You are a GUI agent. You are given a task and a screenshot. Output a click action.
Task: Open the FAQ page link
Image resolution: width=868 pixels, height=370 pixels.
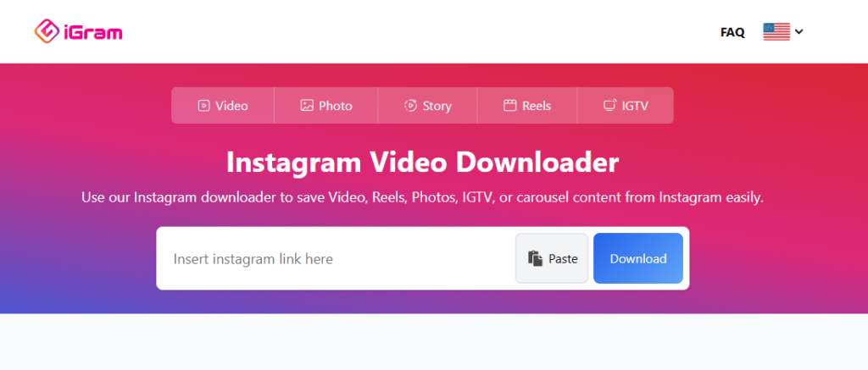point(732,32)
